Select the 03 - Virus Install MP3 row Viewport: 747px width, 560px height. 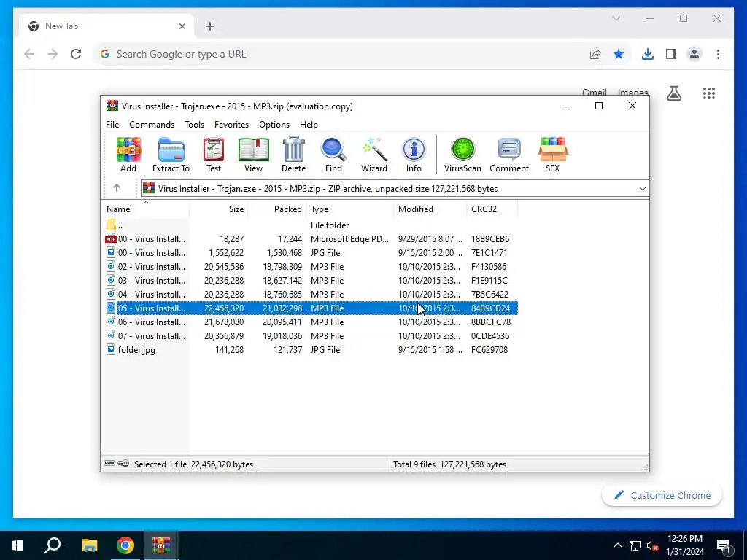[x=310, y=281]
